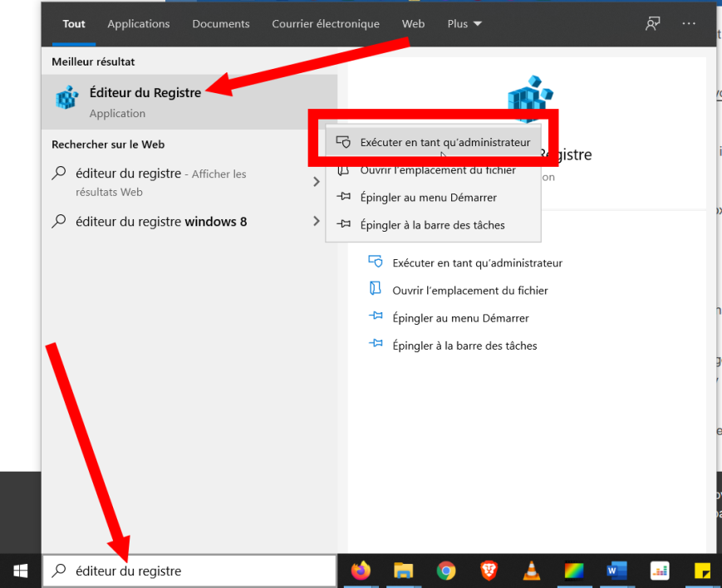The image size is (722, 588).
Task: Open File Explorer from the taskbar
Action: (404, 571)
